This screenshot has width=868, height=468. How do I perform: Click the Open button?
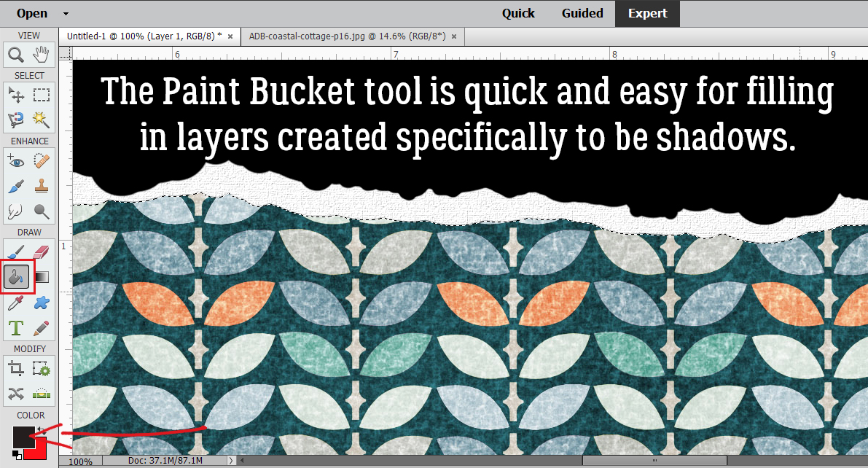point(32,13)
